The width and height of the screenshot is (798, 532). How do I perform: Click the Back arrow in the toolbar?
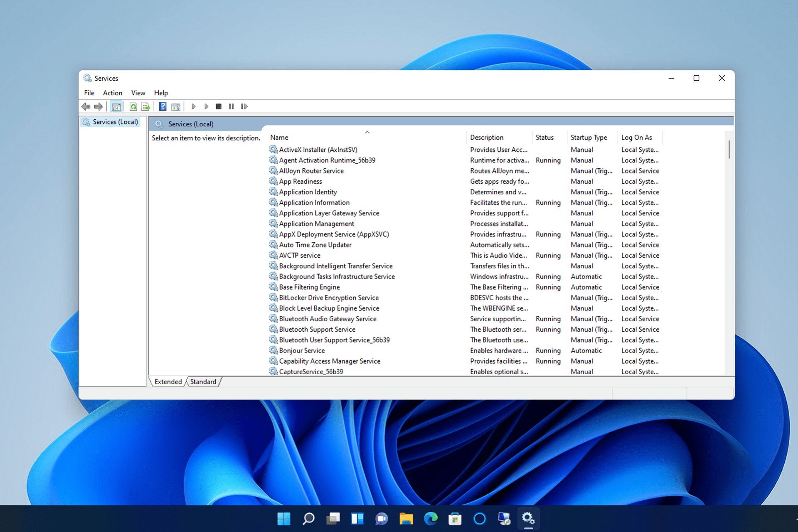coord(86,107)
